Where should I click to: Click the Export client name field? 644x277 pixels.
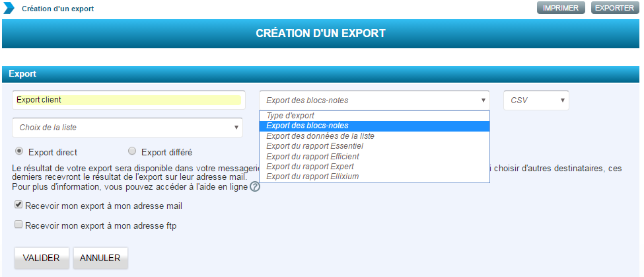[128, 100]
